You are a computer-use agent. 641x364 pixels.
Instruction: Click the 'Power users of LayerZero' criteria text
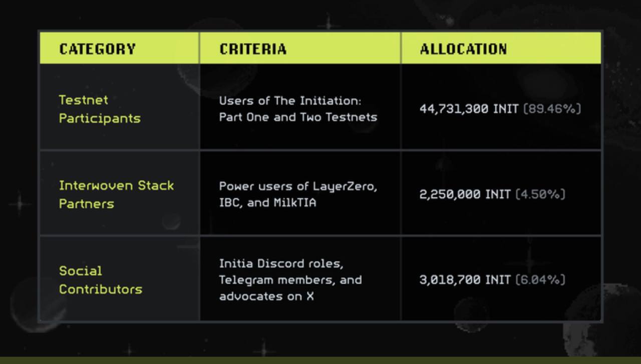[x=298, y=186]
